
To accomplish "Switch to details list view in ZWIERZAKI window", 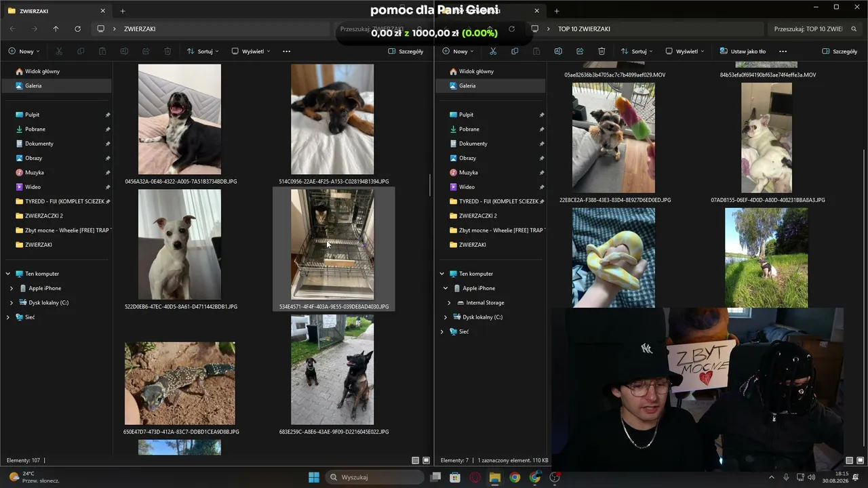I will 416,460.
